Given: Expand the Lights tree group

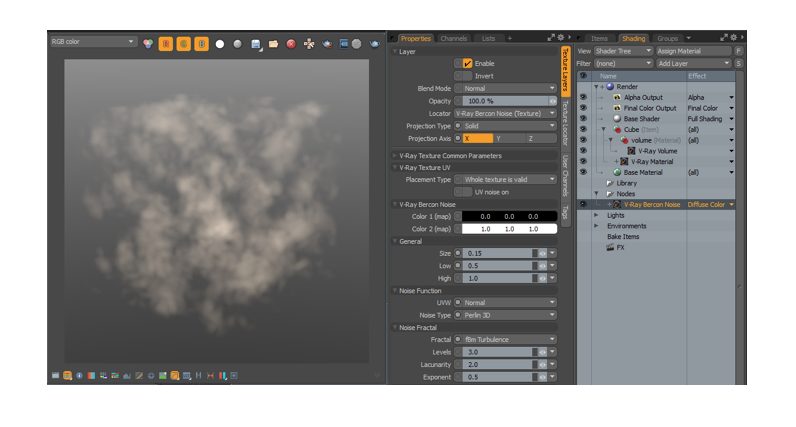Looking at the screenshot, I should (x=596, y=215).
